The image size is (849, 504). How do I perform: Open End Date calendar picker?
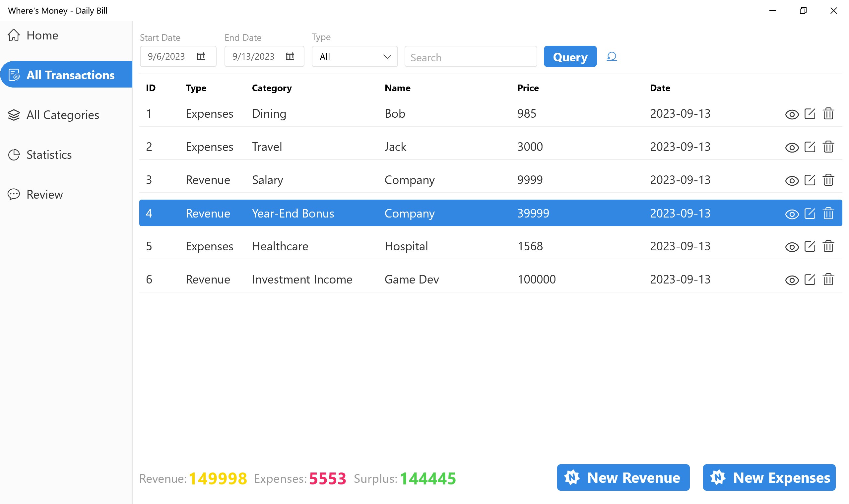click(x=290, y=56)
